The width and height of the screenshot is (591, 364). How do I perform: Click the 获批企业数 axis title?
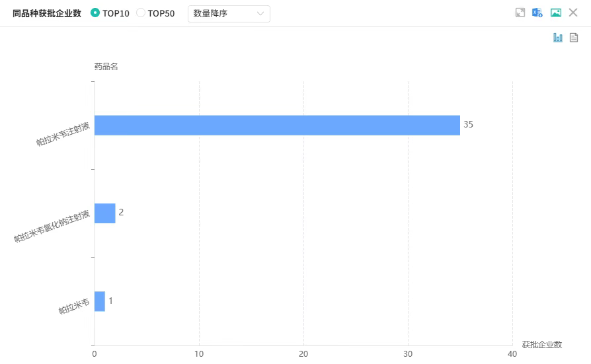click(541, 345)
